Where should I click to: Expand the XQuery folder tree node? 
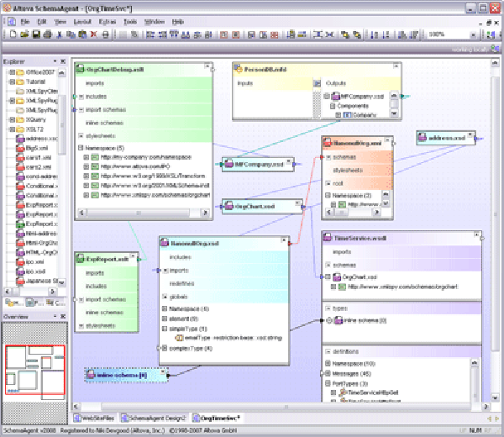tap(10, 120)
